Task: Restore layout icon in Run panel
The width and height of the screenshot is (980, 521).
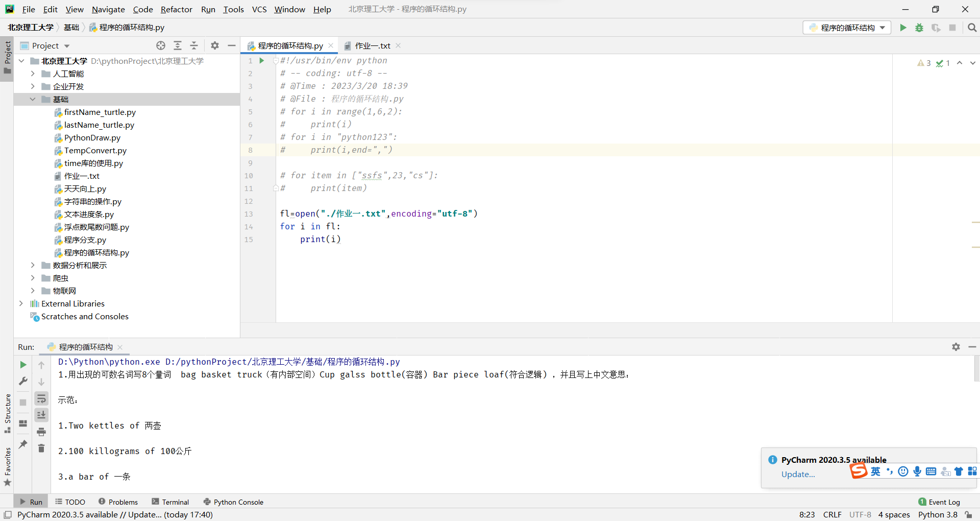Action: click(x=23, y=423)
